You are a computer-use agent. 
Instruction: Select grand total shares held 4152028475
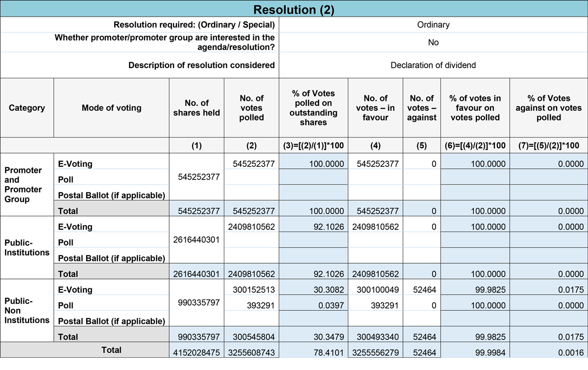(x=196, y=351)
